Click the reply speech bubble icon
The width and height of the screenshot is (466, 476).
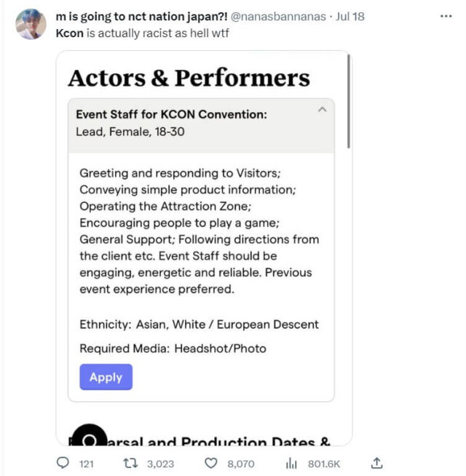[63, 463]
